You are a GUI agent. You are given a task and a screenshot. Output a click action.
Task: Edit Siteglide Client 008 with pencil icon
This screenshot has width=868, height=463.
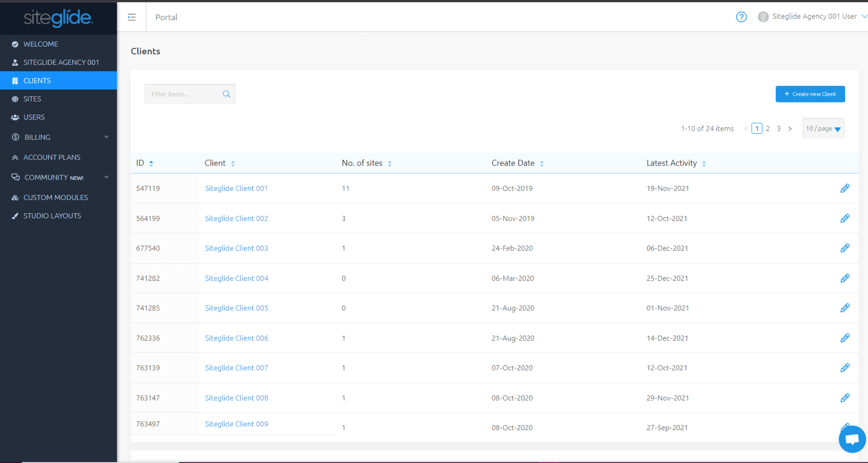[x=845, y=398]
